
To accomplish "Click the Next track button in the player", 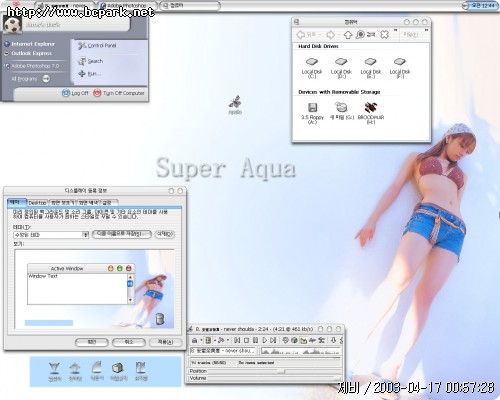I will (x=273, y=340).
